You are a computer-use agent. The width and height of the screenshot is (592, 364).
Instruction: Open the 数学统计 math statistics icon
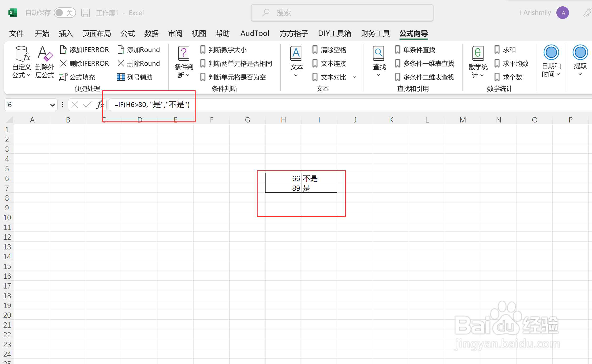(477, 54)
